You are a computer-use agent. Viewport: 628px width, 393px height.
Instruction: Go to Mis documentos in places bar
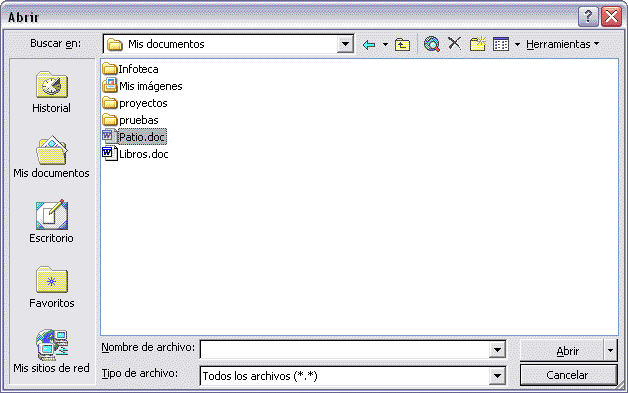pos(51,157)
